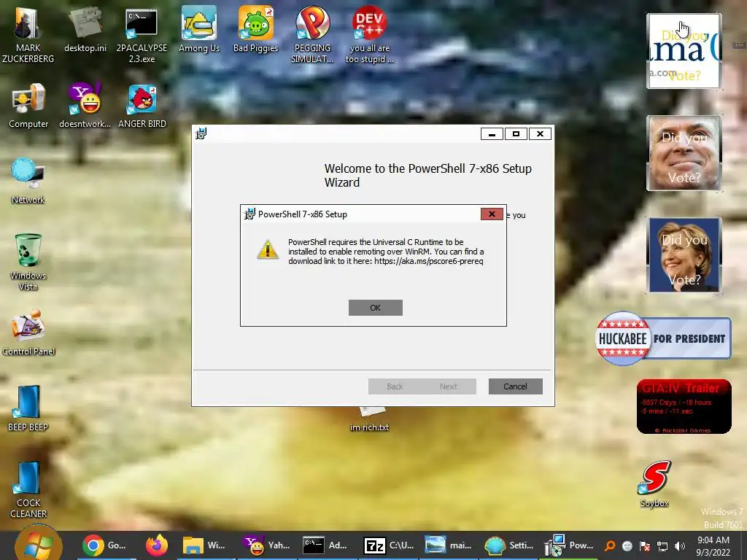Select the Windows Vista recycle bin icon
Image resolution: width=747 pixels, height=560 pixels.
28,262
